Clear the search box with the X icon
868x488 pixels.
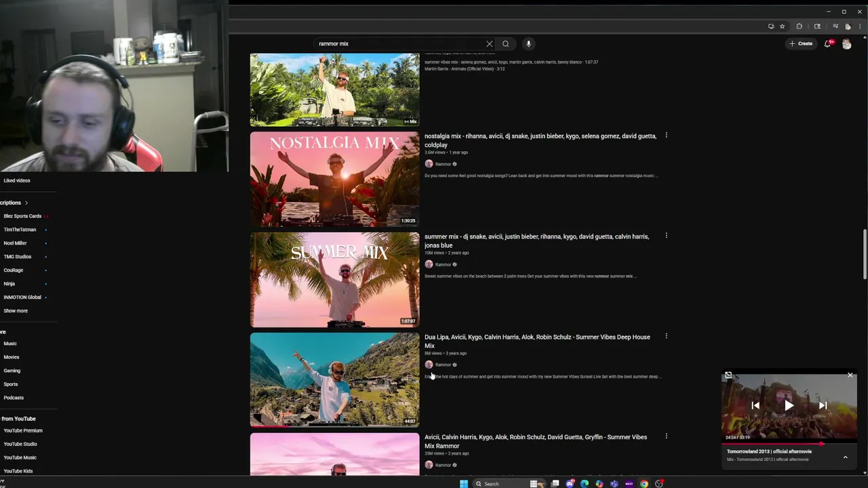point(489,44)
